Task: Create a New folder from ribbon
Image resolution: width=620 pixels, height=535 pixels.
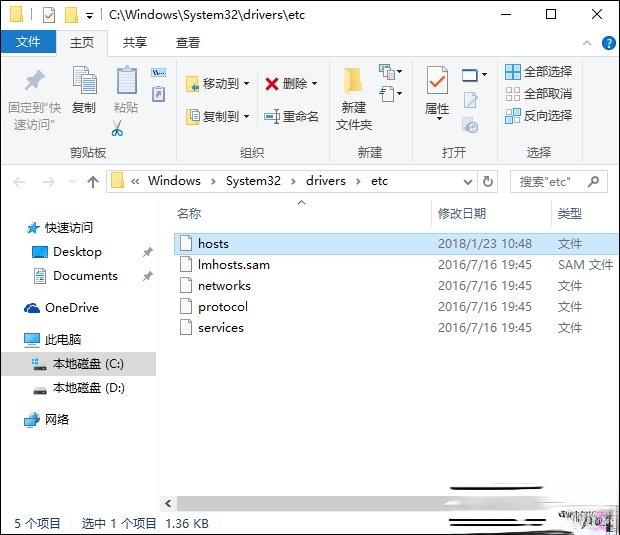Action: pyautogui.click(x=353, y=99)
